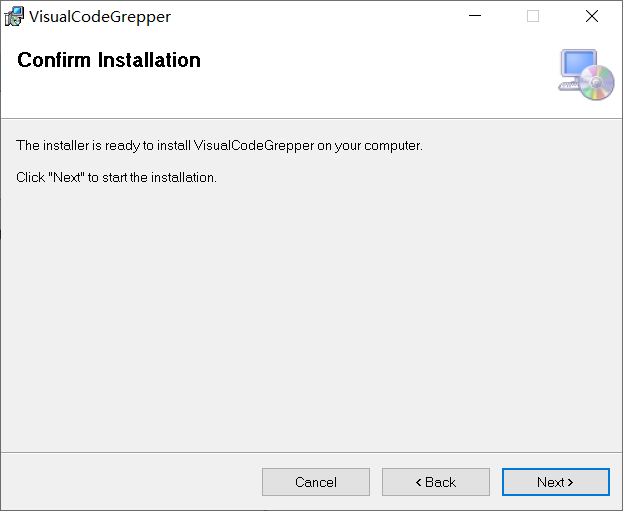Click the 'installer is ready to install' text
This screenshot has width=623, height=511.
tap(219, 146)
